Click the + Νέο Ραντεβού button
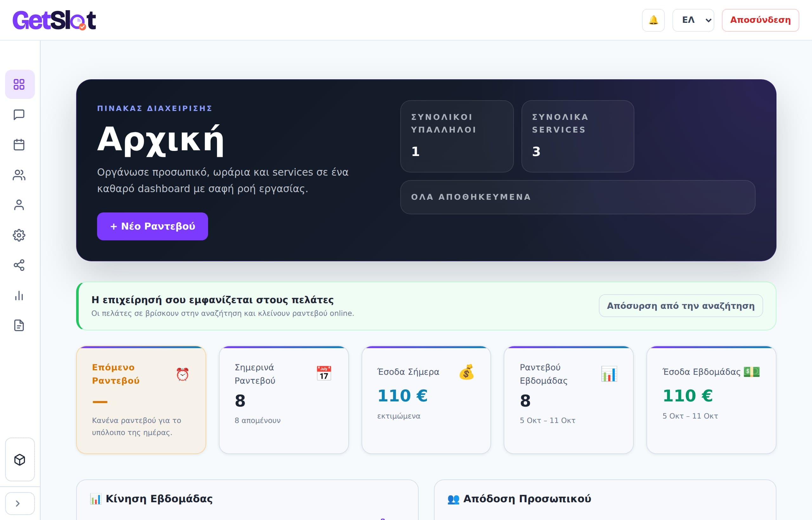The width and height of the screenshot is (812, 520). coord(152,226)
